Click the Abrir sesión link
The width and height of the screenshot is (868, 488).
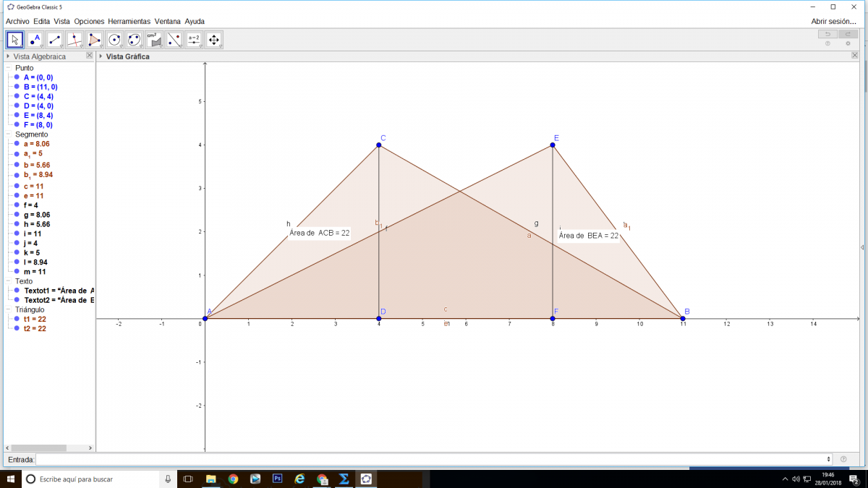point(833,22)
